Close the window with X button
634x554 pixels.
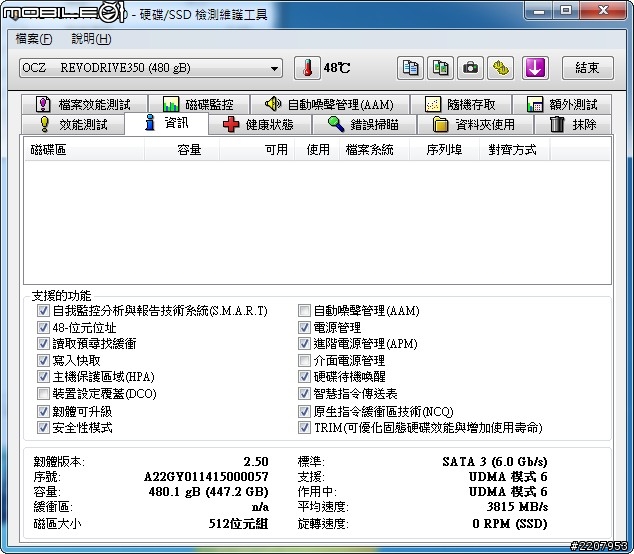point(603,11)
